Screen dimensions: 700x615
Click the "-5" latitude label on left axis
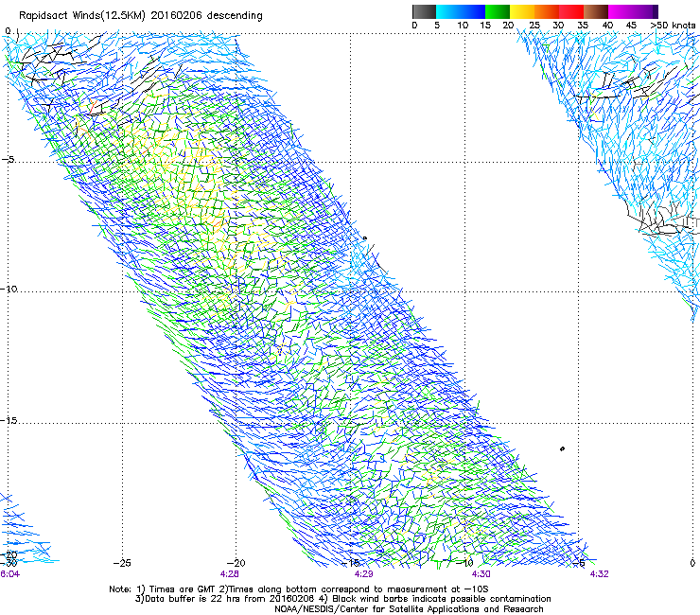point(9,159)
